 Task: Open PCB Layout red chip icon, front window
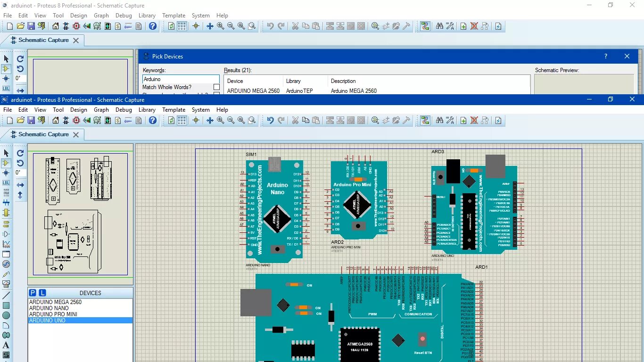click(76, 120)
